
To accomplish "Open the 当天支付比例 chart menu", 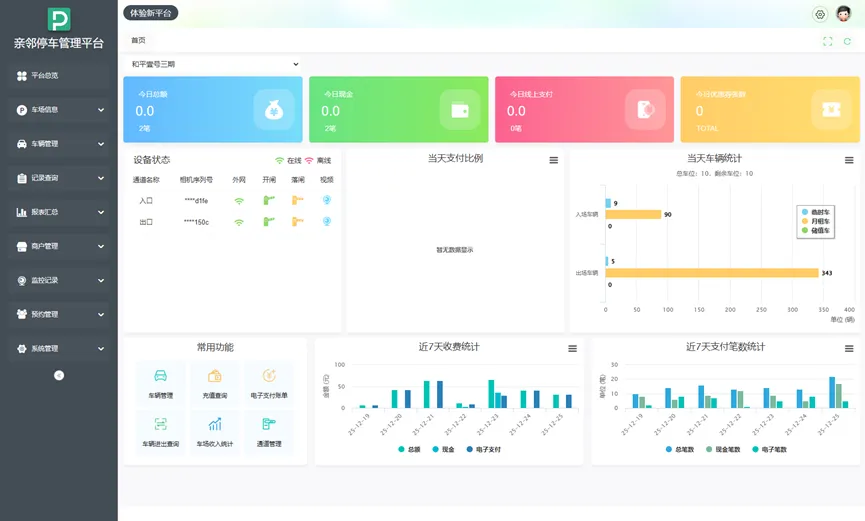I will [553, 160].
